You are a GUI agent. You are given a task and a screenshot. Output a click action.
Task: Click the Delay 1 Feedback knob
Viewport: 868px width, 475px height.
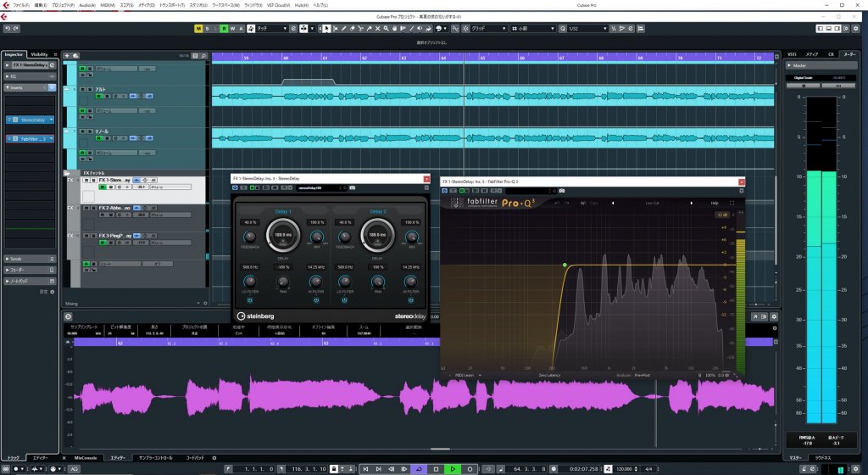coord(250,236)
